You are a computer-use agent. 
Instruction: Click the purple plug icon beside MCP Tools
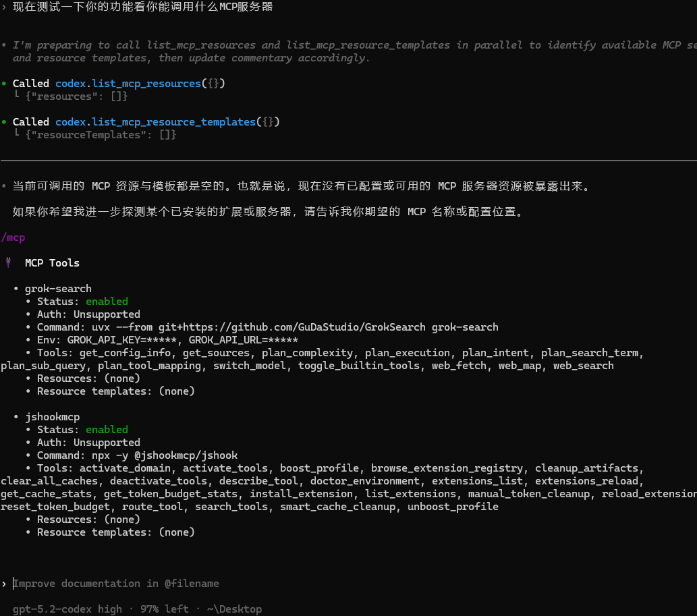click(8, 262)
